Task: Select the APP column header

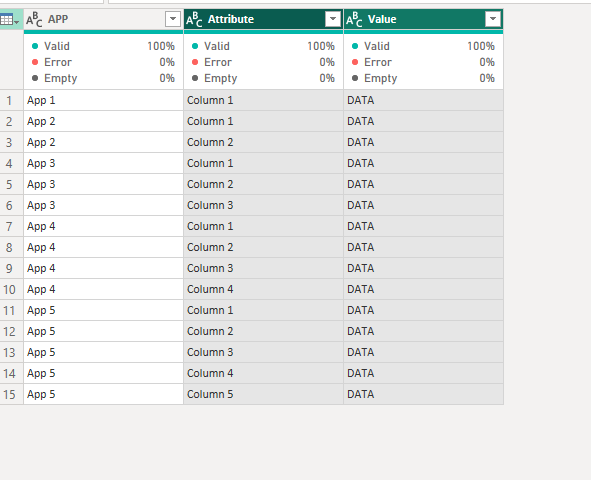Action: coord(103,19)
